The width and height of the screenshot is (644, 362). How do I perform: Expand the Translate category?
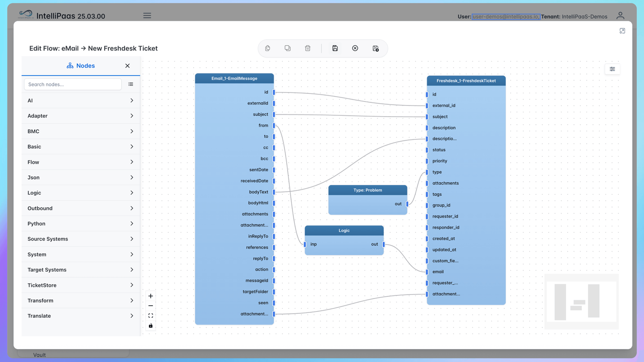click(80, 316)
